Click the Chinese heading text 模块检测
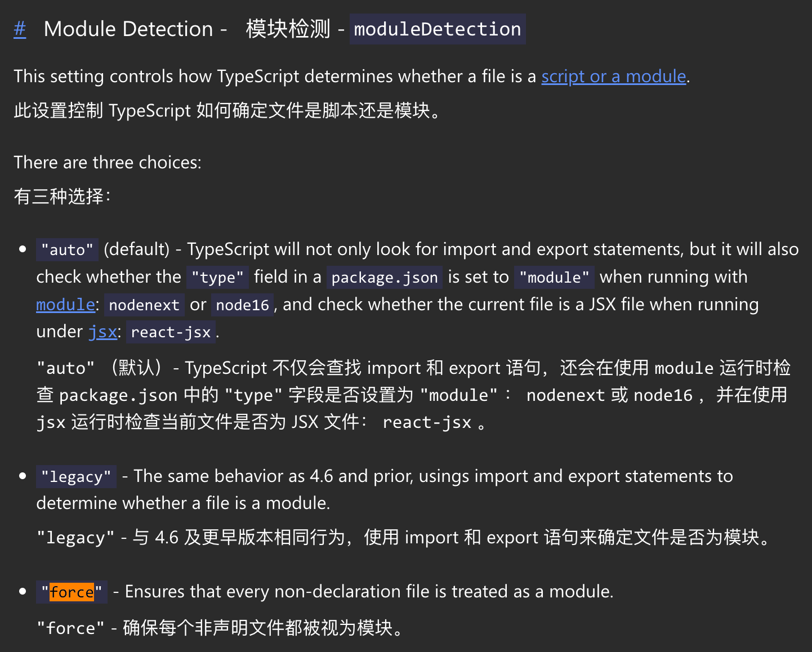This screenshot has height=652, width=812. (x=287, y=29)
